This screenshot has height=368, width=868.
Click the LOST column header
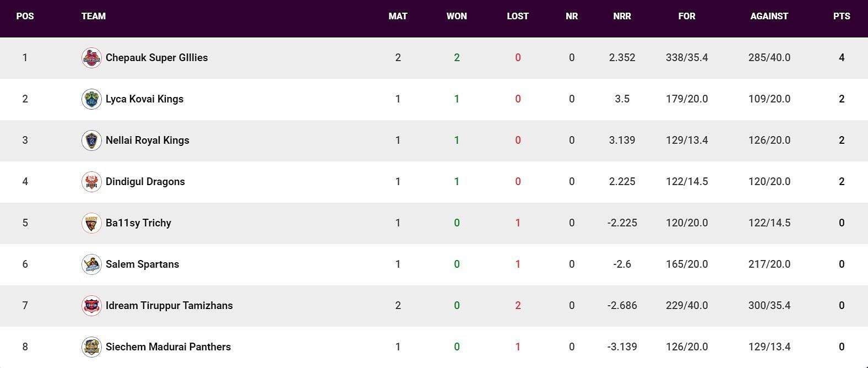518,16
